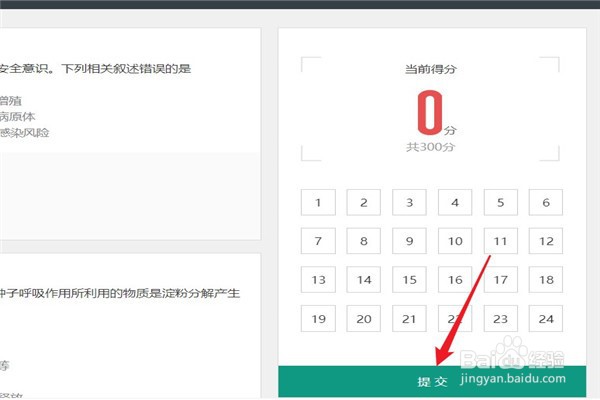The width and height of the screenshot is (600, 400).
Task: Jump to question 14
Action: point(364,279)
